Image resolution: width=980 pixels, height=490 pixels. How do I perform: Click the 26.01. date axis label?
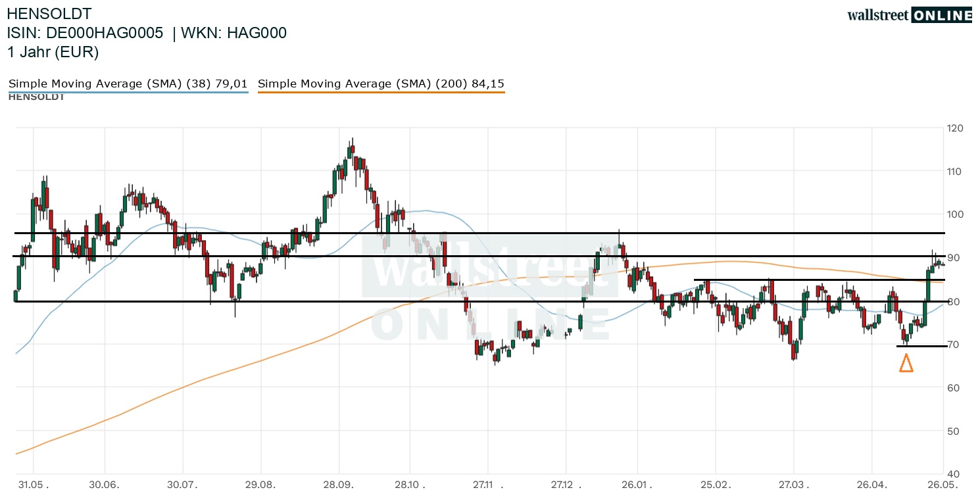[638, 483]
